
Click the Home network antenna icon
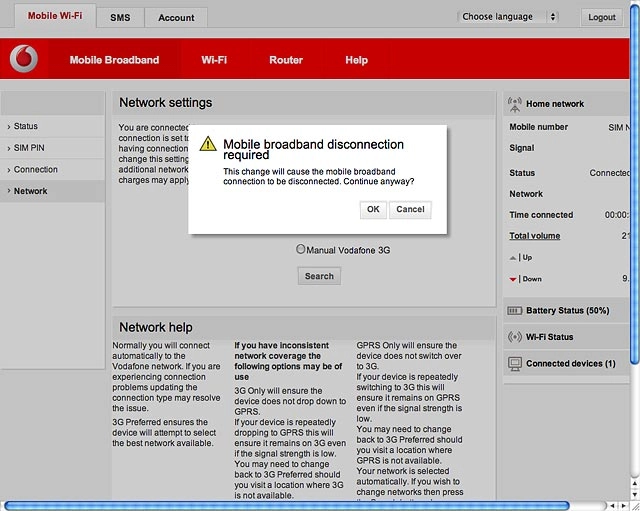515,104
